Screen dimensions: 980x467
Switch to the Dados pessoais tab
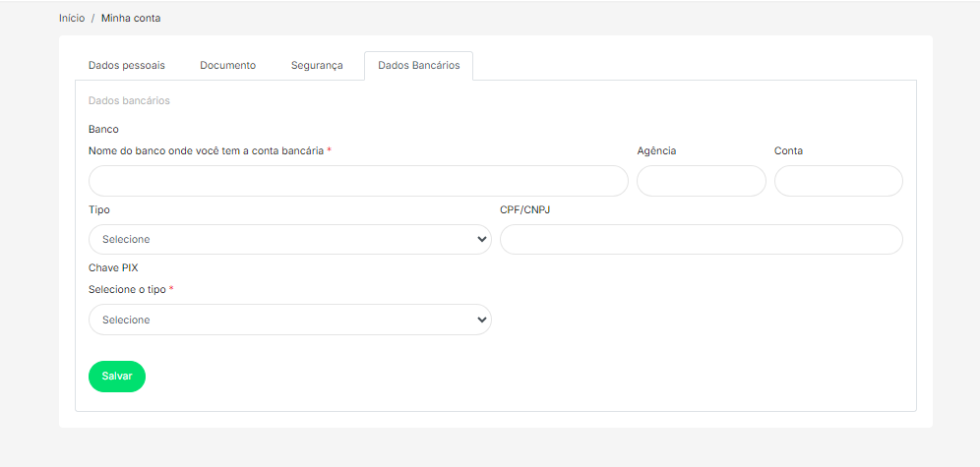pos(126,65)
